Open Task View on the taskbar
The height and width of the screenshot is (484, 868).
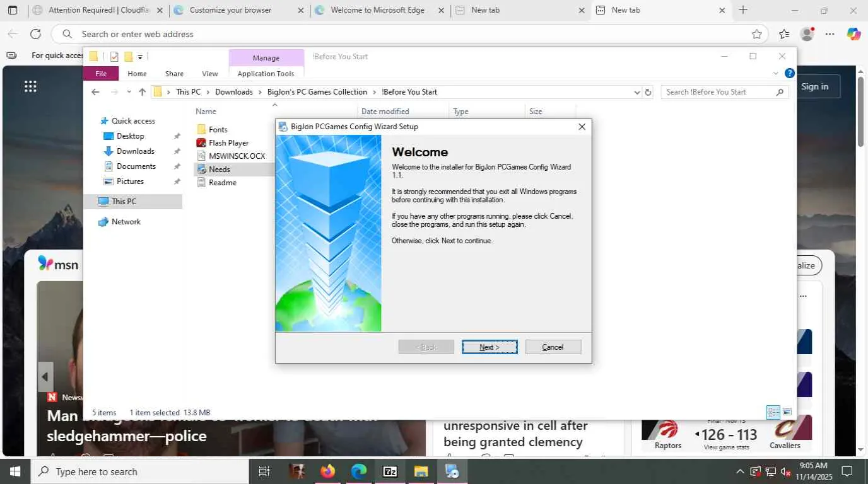[264, 471]
